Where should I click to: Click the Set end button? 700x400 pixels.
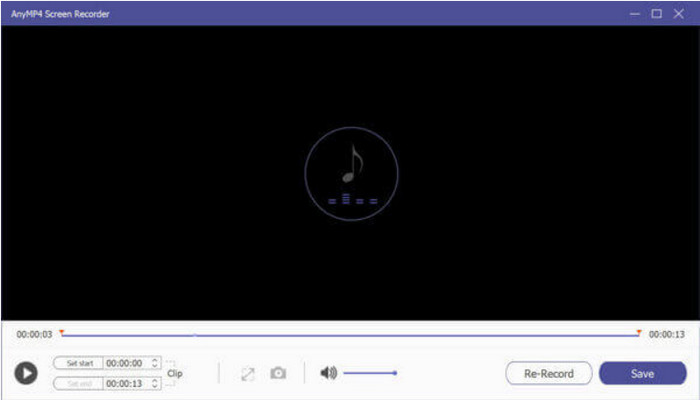79,383
